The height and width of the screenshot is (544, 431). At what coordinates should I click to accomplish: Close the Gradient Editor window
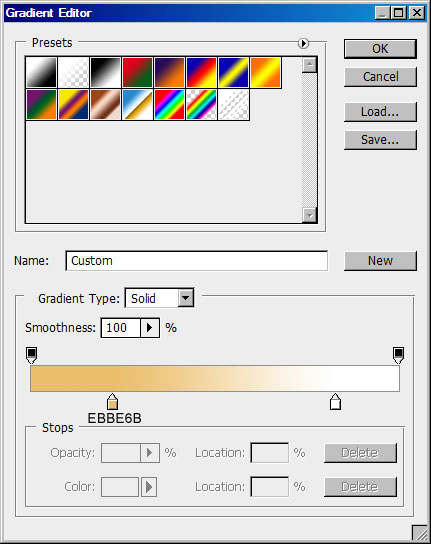pos(416,13)
